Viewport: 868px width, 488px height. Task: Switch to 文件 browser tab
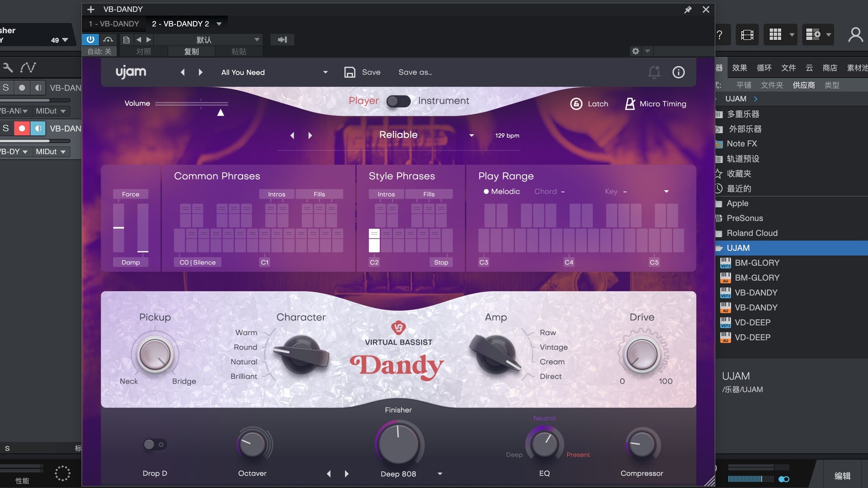coord(788,68)
